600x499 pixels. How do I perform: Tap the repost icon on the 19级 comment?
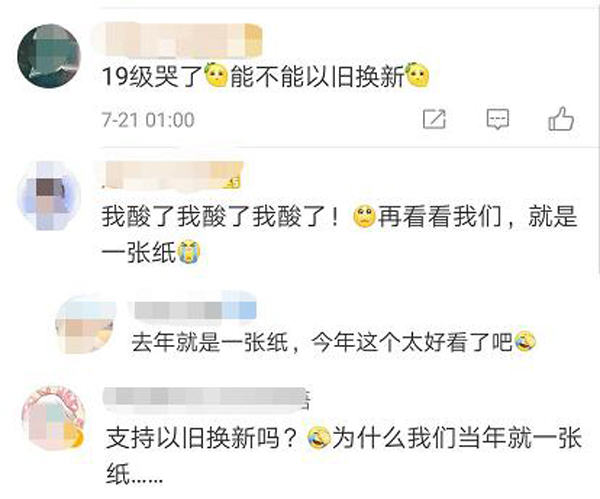click(x=434, y=119)
